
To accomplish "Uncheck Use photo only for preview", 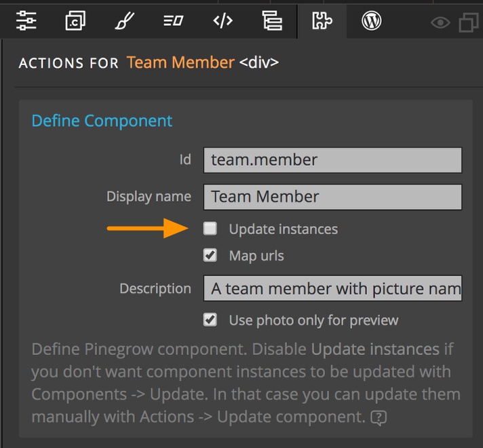I will click(210, 320).
